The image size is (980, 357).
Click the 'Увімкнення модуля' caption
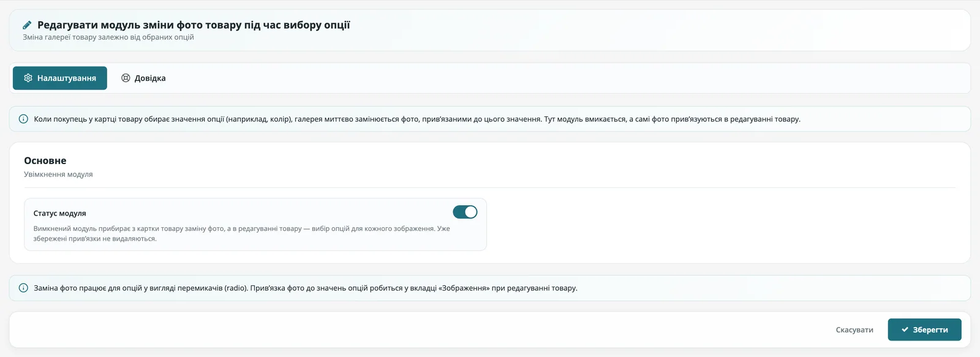(x=58, y=175)
